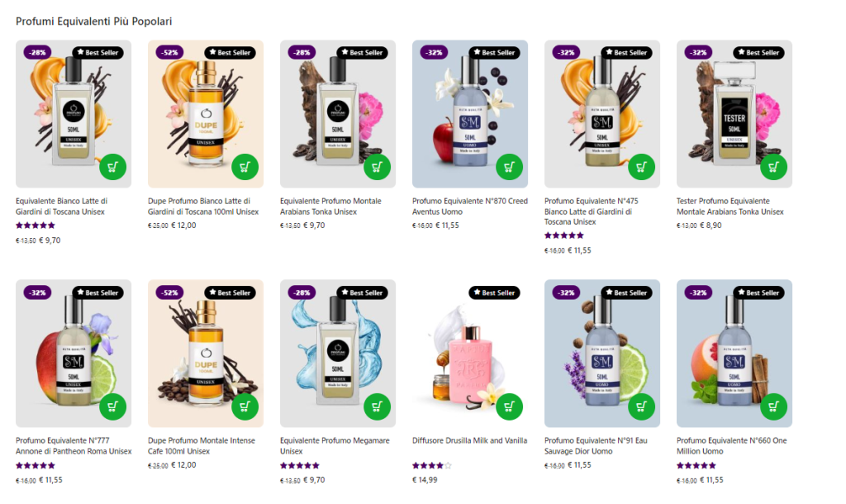846x504 pixels.
Task: Add N°870 Creed Aventus to cart
Action: tap(509, 167)
